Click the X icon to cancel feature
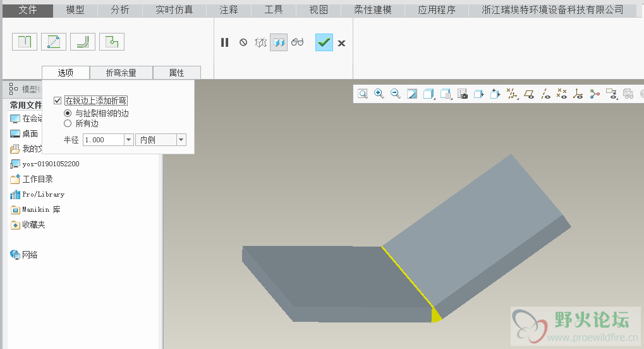The image size is (644, 349). [342, 43]
